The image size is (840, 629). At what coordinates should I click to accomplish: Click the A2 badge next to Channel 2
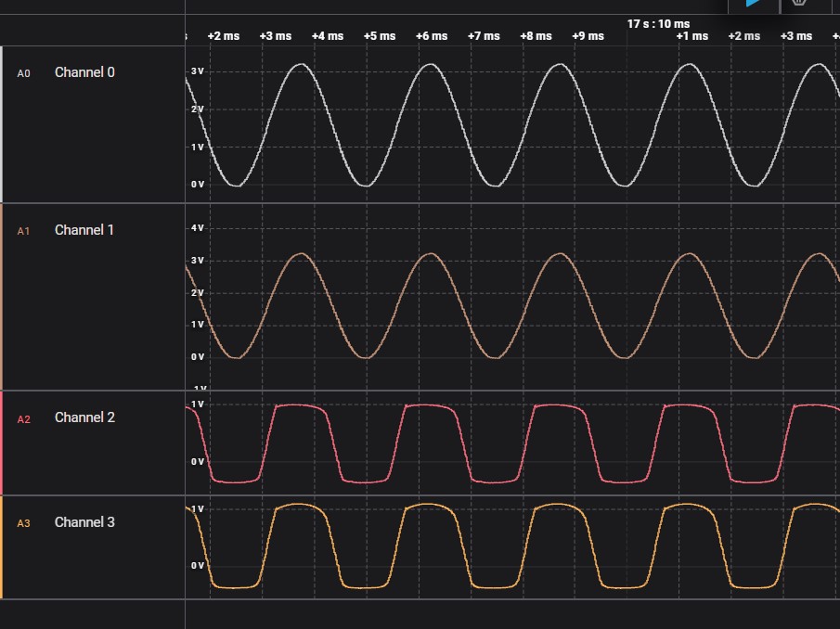coord(21,417)
